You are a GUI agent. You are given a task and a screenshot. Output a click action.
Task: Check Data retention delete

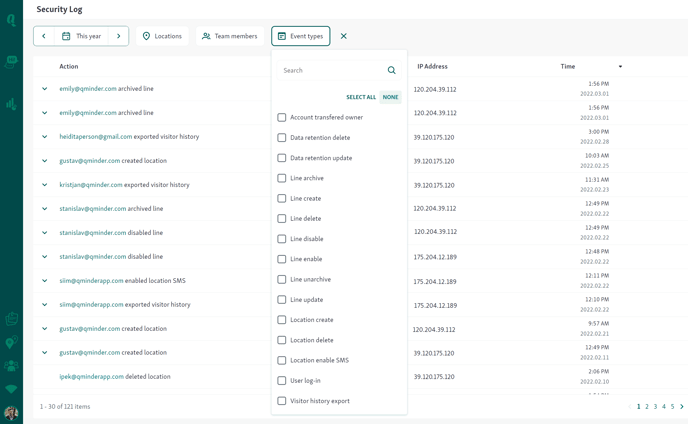tap(282, 137)
